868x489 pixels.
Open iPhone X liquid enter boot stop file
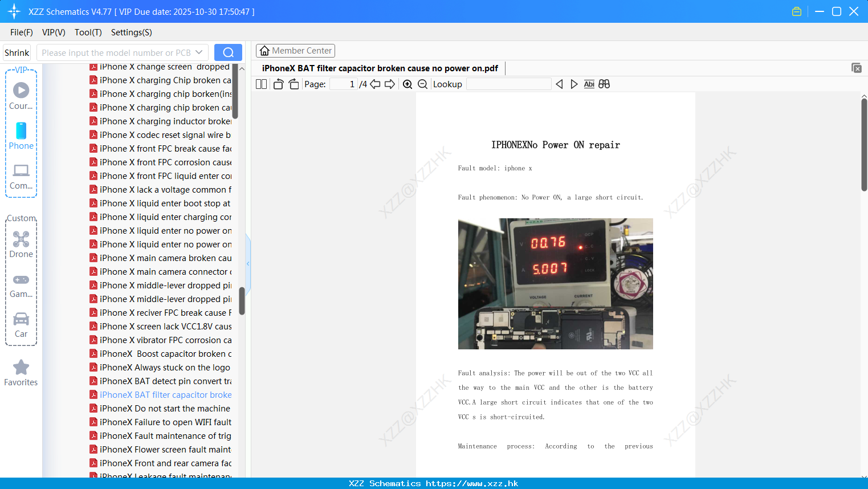coord(160,203)
